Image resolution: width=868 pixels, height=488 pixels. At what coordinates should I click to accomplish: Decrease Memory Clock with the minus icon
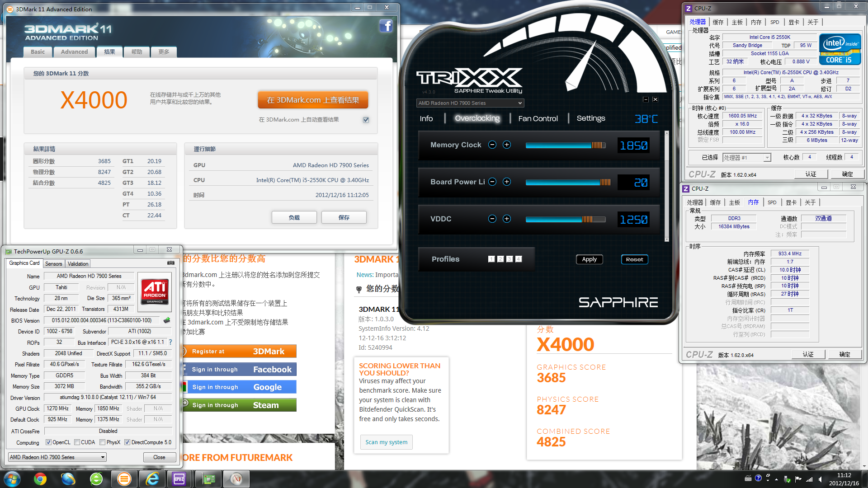492,145
